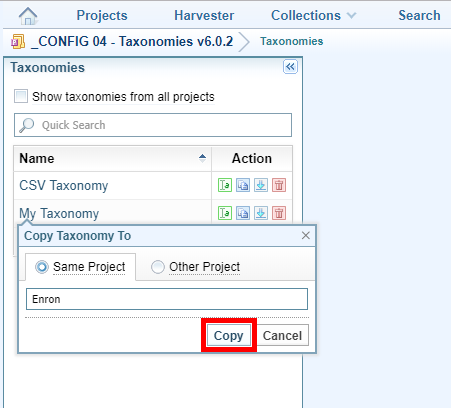Cancel the Copy Taxonomy dialog
This screenshot has height=408, width=451.
click(x=282, y=335)
